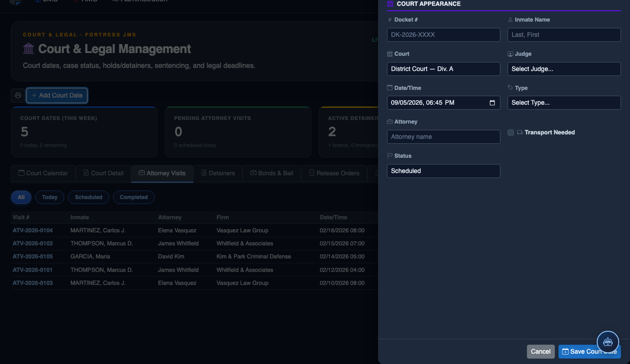Enable the Transport Needed checkbox
Screen dimensions: 630x364
(511, 133)
